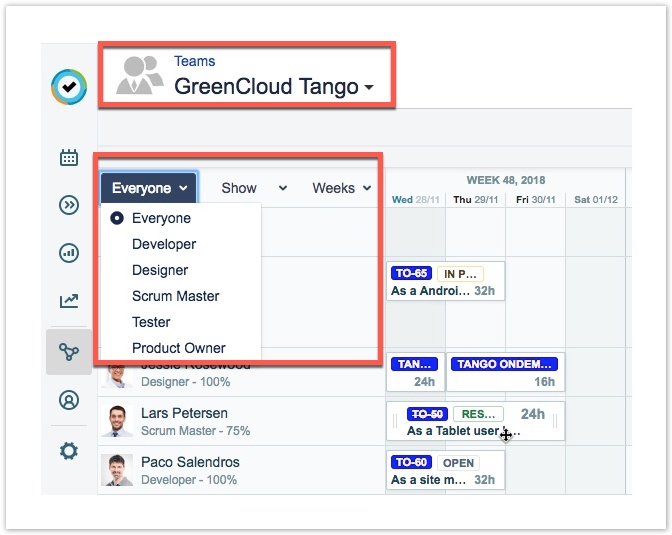Open the user profile sidebar icon

click(69, 400)
